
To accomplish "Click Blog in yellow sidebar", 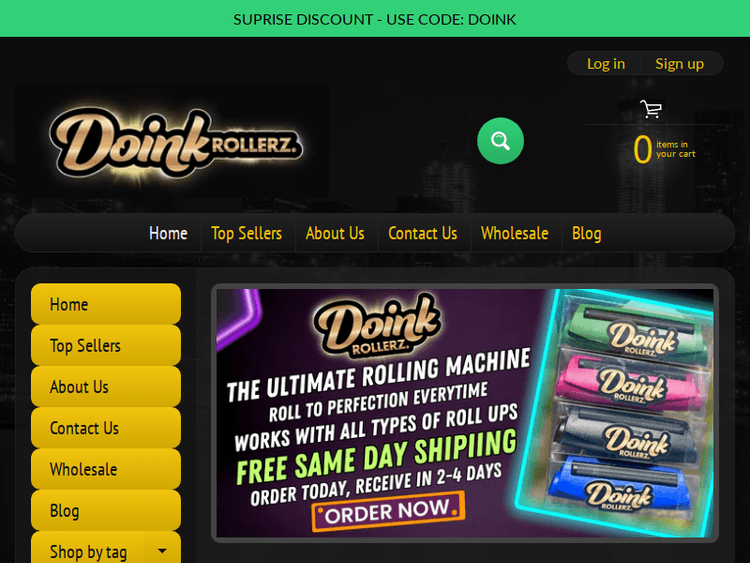I will coord(106,510).
